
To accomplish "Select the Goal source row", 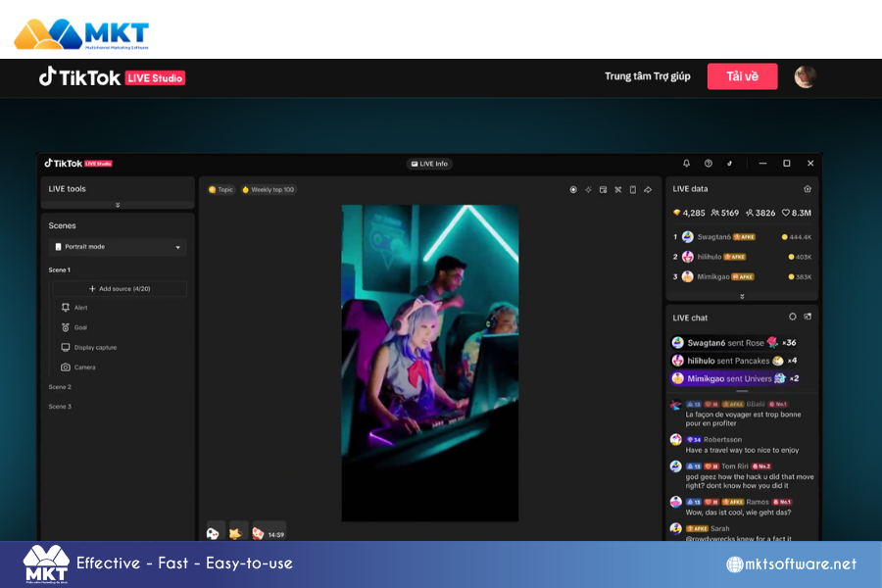I will tap(120, 327).
